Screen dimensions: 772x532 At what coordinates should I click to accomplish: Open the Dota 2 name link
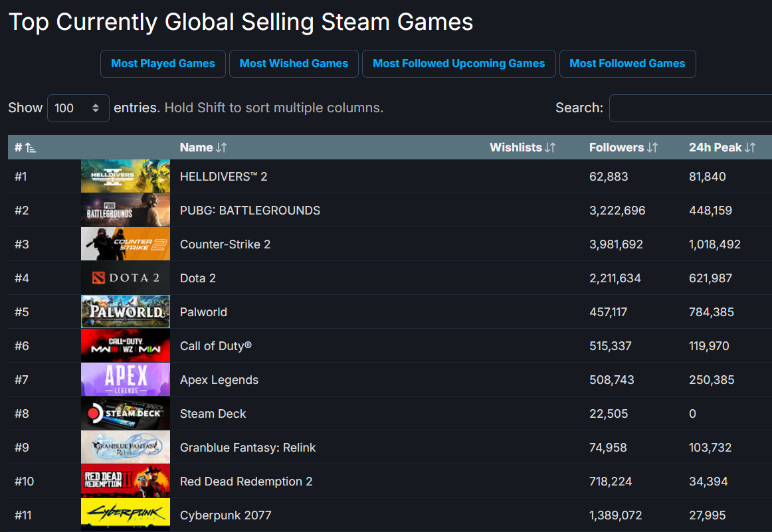(198, 278)
